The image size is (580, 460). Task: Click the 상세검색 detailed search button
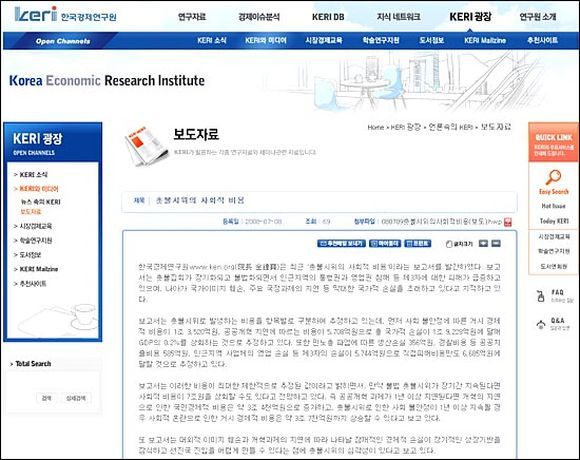coord(76,398)
